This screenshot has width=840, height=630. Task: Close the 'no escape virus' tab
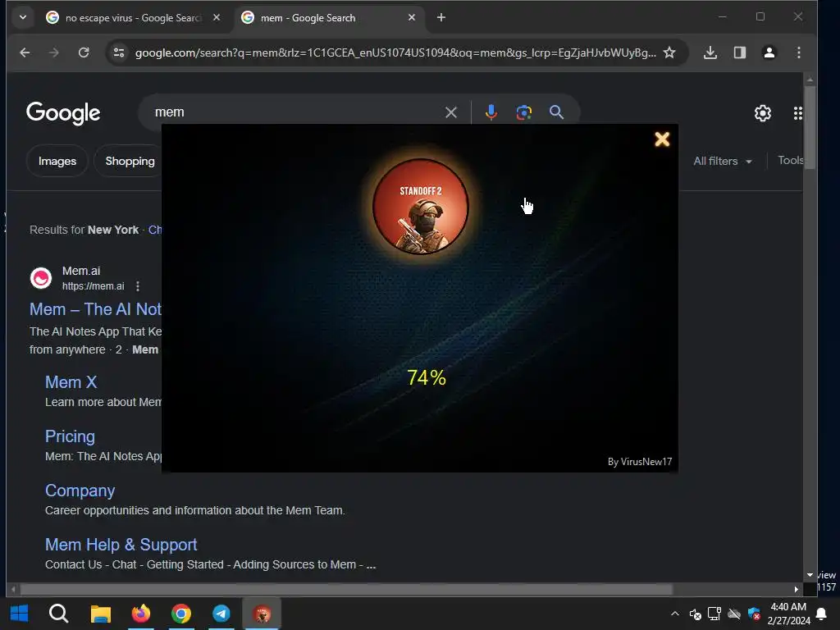click(x=217, y=18)
